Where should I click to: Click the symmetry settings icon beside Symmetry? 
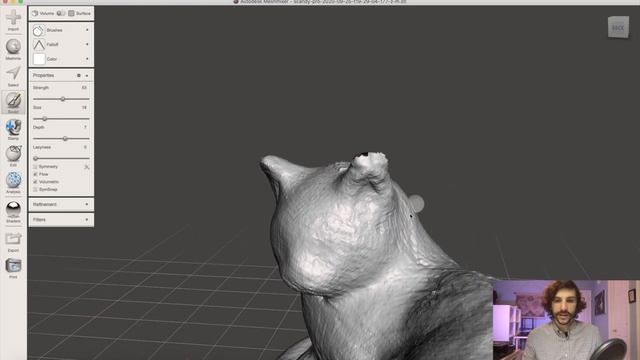[x=87, y=167]
